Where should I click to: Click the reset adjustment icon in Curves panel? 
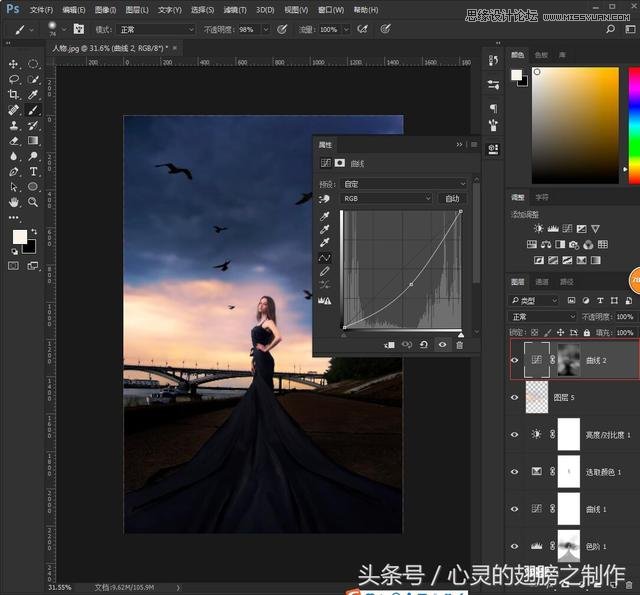(424, 345)
